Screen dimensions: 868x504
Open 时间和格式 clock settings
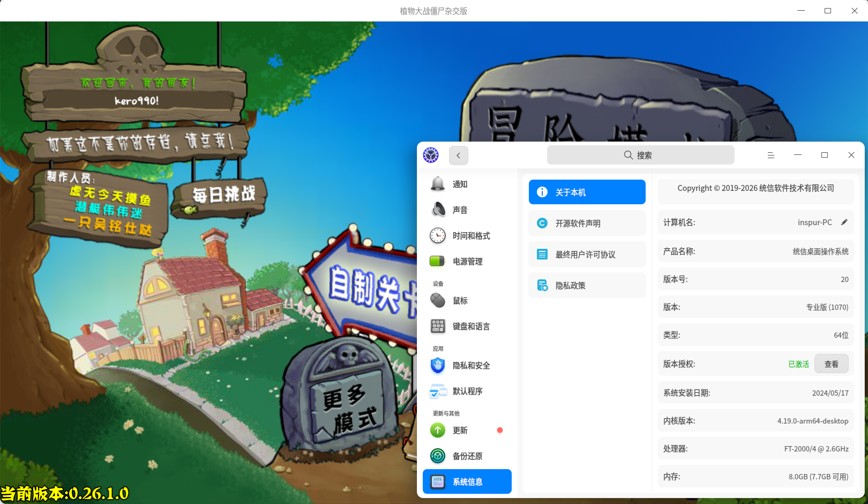(x=467, y=236)
